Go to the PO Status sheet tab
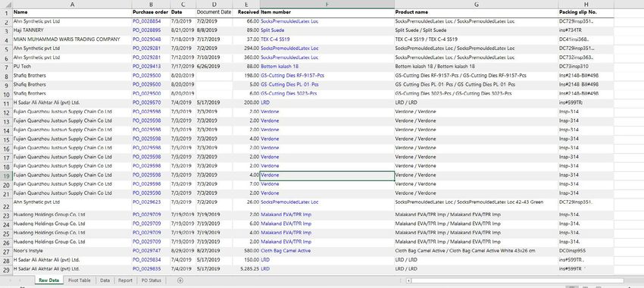The width and height of the screenshot is (644, 288). click(151, 280)
